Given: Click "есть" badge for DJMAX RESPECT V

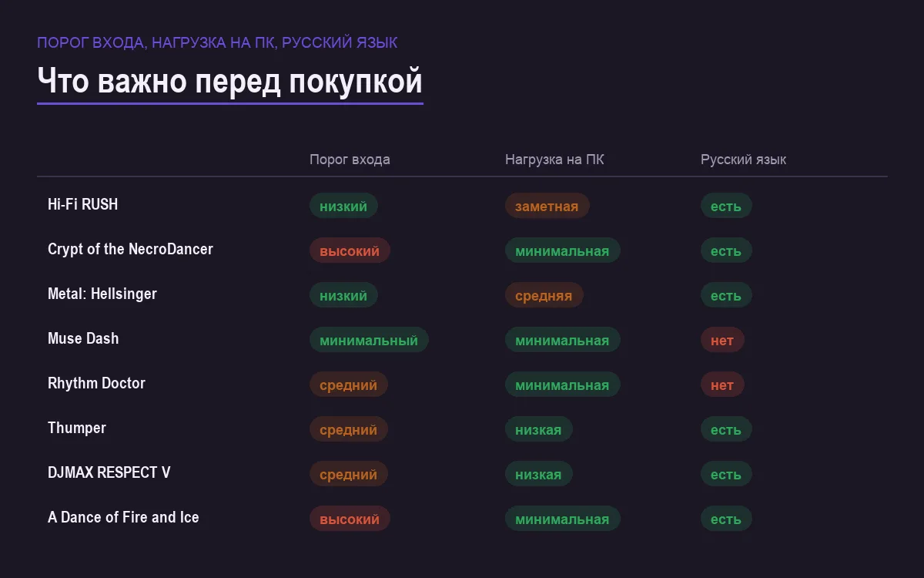Looking at the screenshot, I should coord(726,474).
